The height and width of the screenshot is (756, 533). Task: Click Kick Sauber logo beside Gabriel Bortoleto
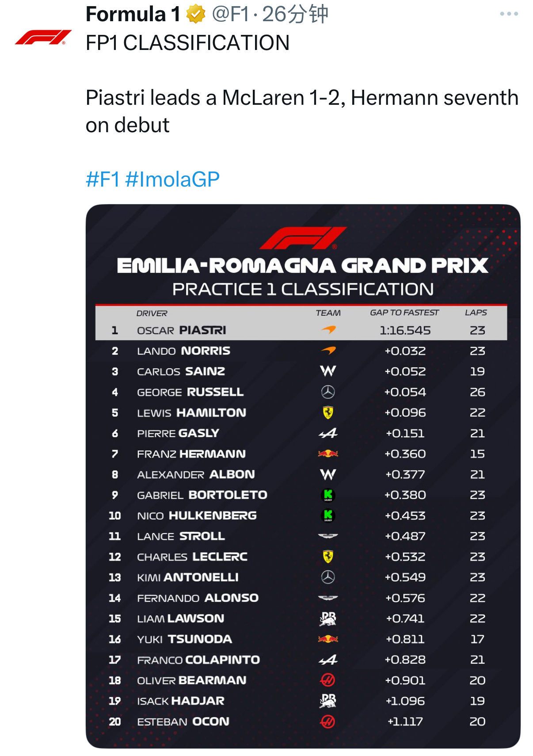(x=328, y=495)
